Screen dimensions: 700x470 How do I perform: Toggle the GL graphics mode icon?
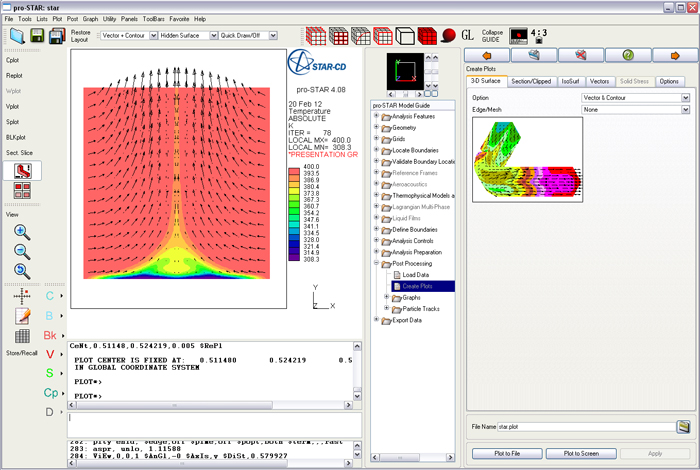point(467,35)
